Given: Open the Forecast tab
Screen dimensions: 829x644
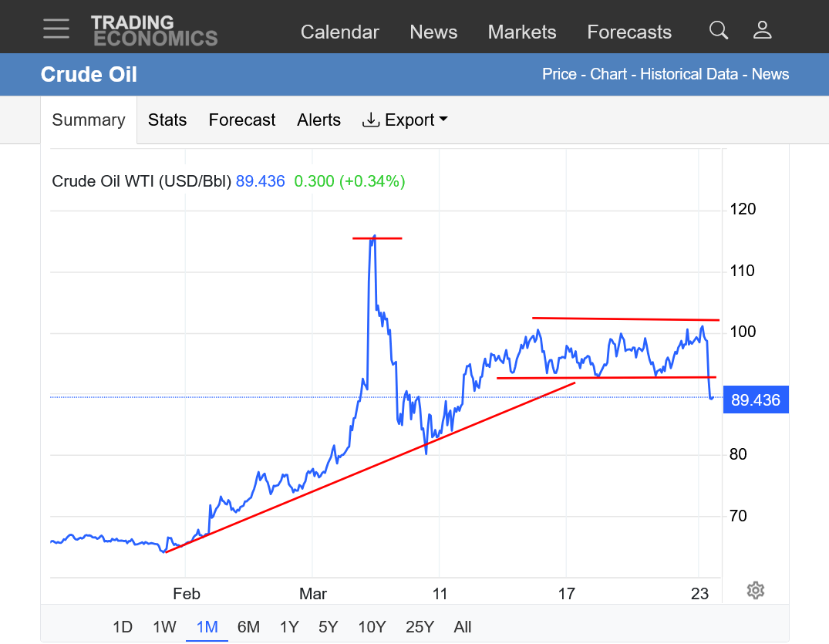Looking at the screenshot, I should click(241, 120).
